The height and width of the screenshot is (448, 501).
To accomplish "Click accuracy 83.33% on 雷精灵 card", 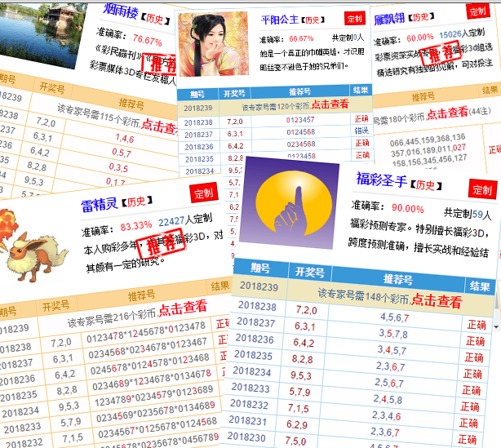I will click(x=135, y=225).
